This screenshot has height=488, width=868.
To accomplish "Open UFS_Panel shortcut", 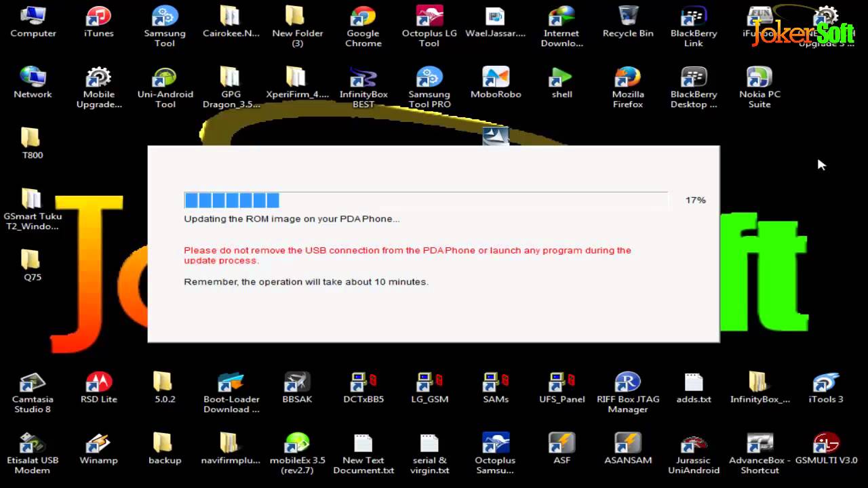I will tap(561, 388).
